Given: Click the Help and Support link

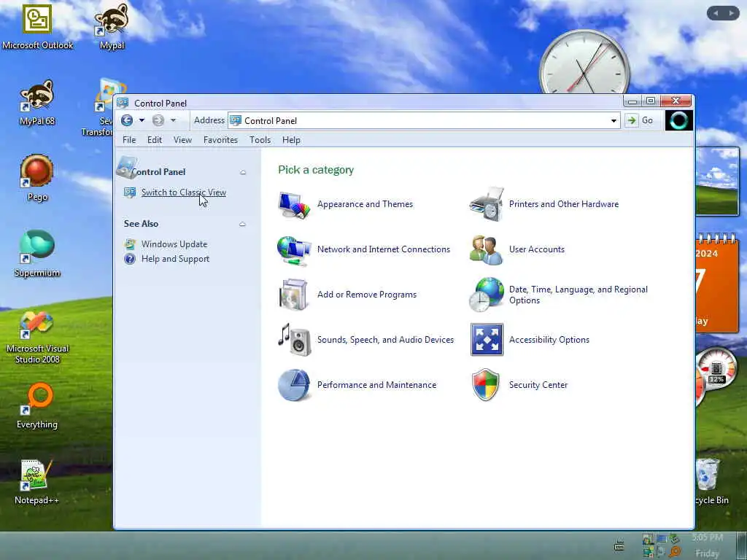Looking at the screenshot, I should pyautogui.click(x=175, y=259).
